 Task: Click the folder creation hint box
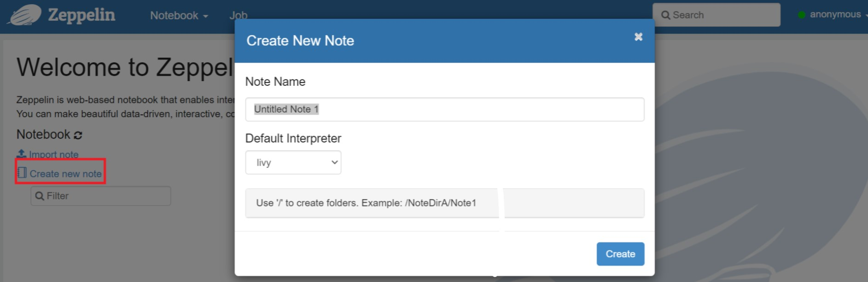444,203
